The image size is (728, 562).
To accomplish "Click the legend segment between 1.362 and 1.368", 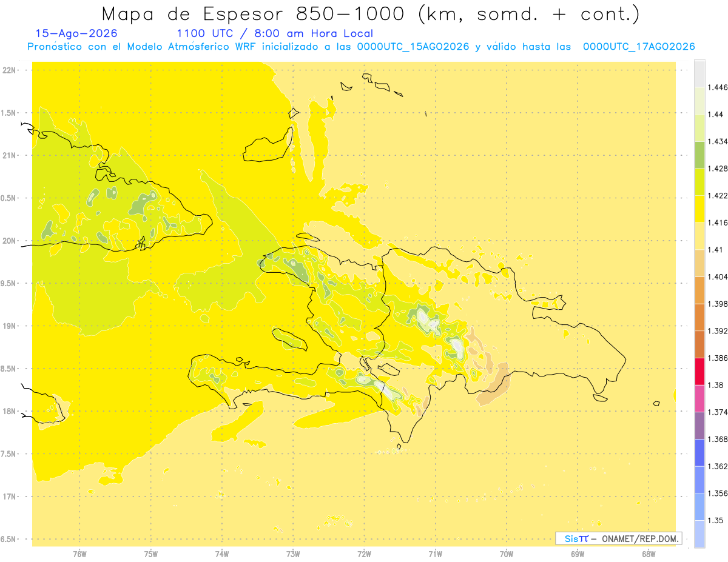I will tap(699, 453).
